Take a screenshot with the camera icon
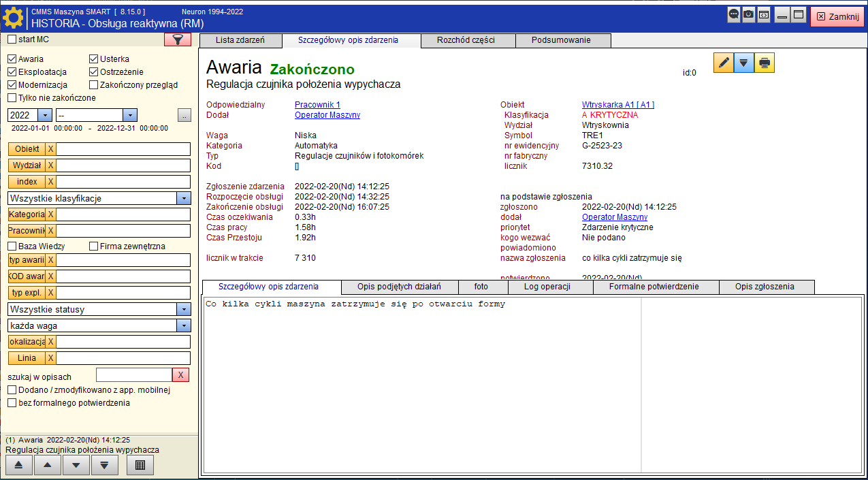868x480 pixels. (x=749, y=14)
